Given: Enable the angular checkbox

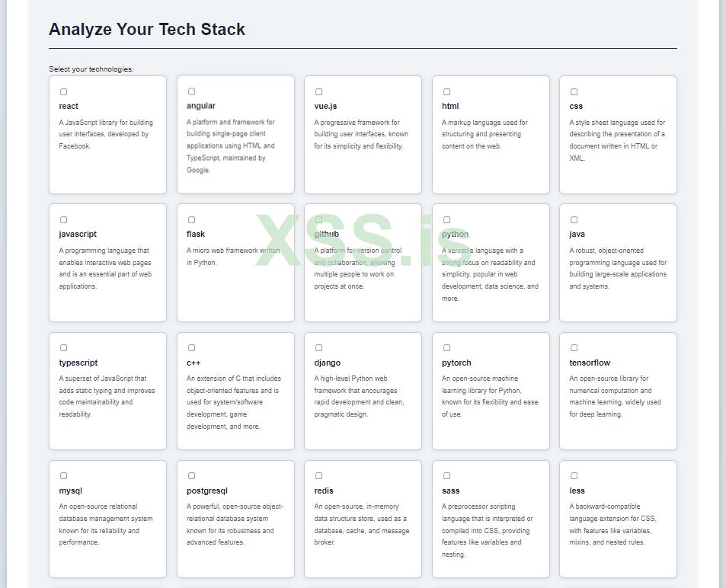Looking at the screenshot, I should click(x=192, y=91).
